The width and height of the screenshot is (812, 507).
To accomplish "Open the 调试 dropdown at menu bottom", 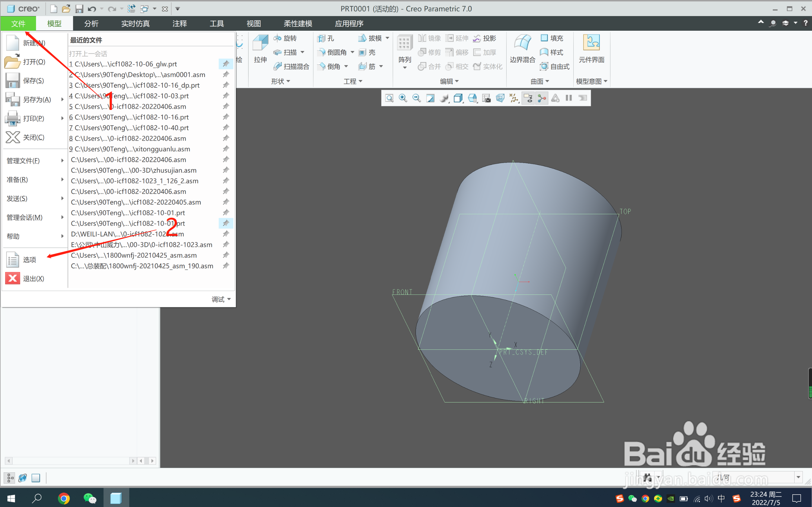I will 221,299.
